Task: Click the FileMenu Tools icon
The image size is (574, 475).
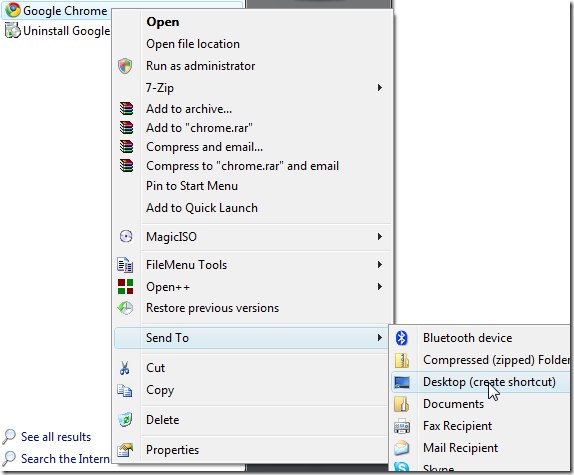Action: [125, 265]
